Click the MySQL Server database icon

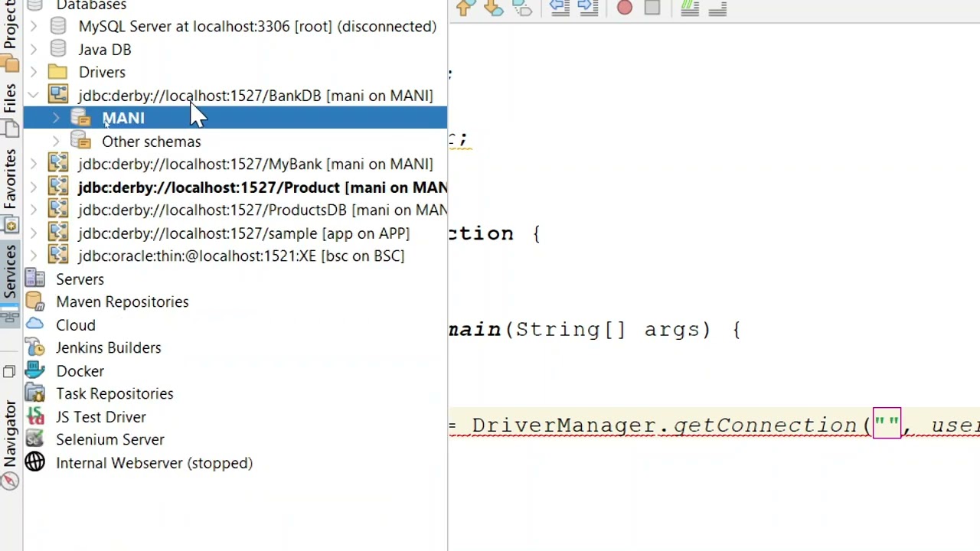(x=58, y=26)
